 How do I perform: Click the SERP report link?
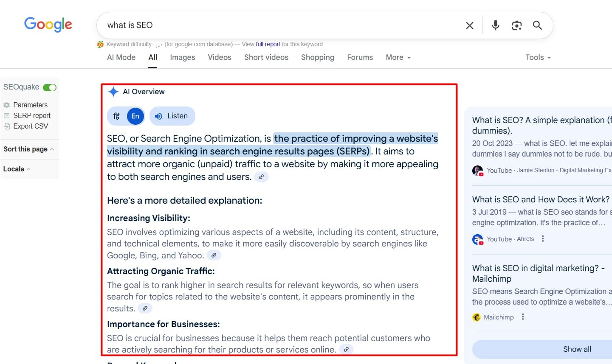[32, 115]
